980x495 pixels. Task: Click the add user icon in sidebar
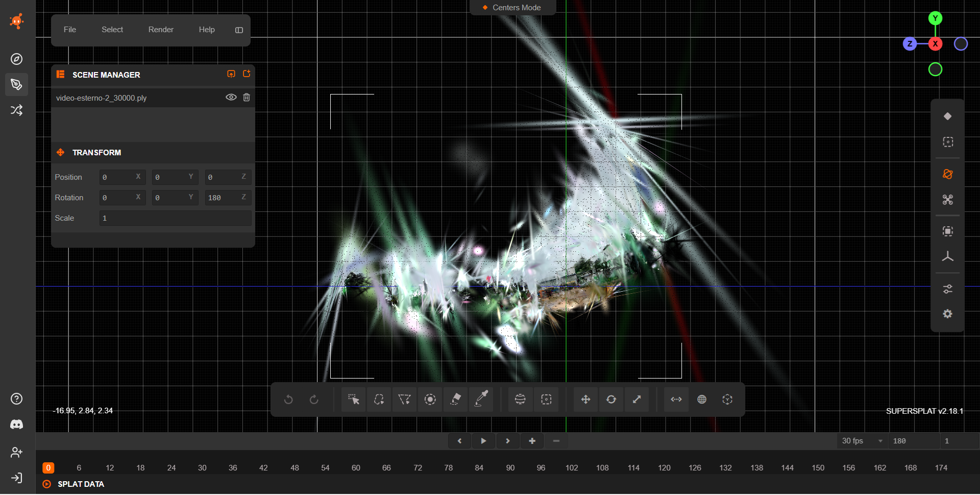(x=16, y=452)
